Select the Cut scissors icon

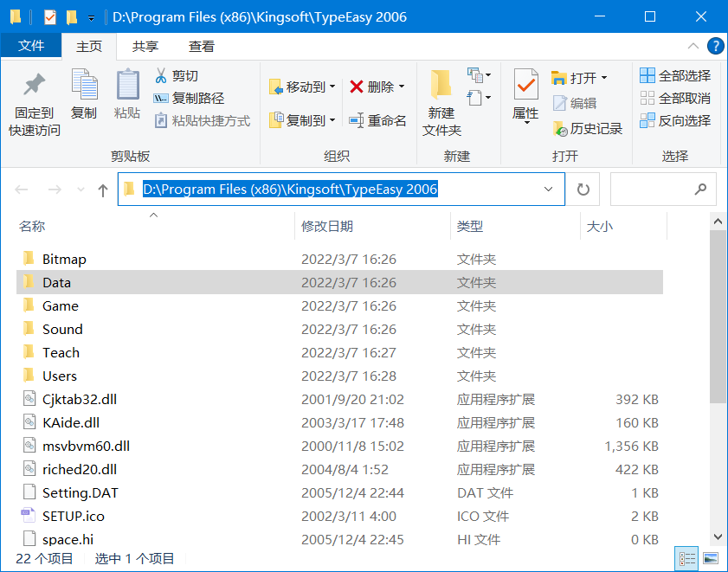pos(160,76)
